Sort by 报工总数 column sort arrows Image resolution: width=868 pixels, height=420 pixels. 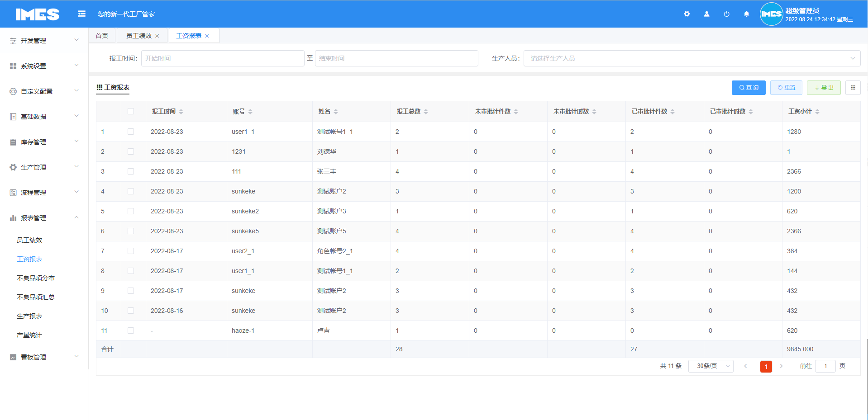426,112
